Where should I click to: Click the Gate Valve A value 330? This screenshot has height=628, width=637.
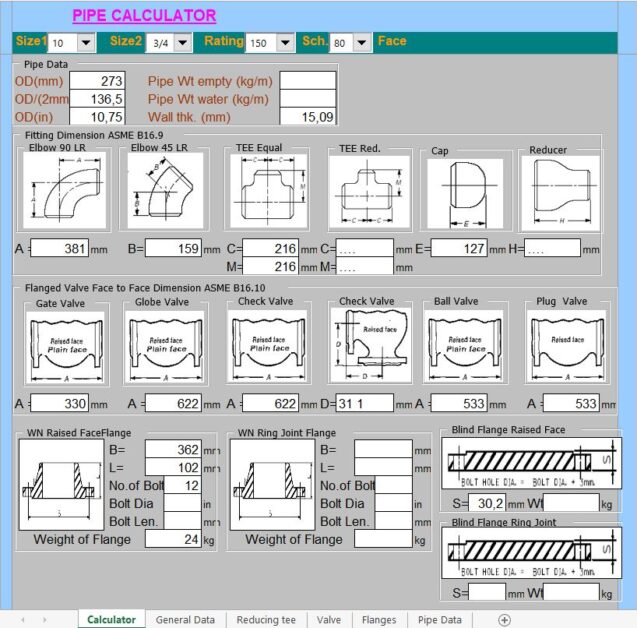[x=59, y=403]
